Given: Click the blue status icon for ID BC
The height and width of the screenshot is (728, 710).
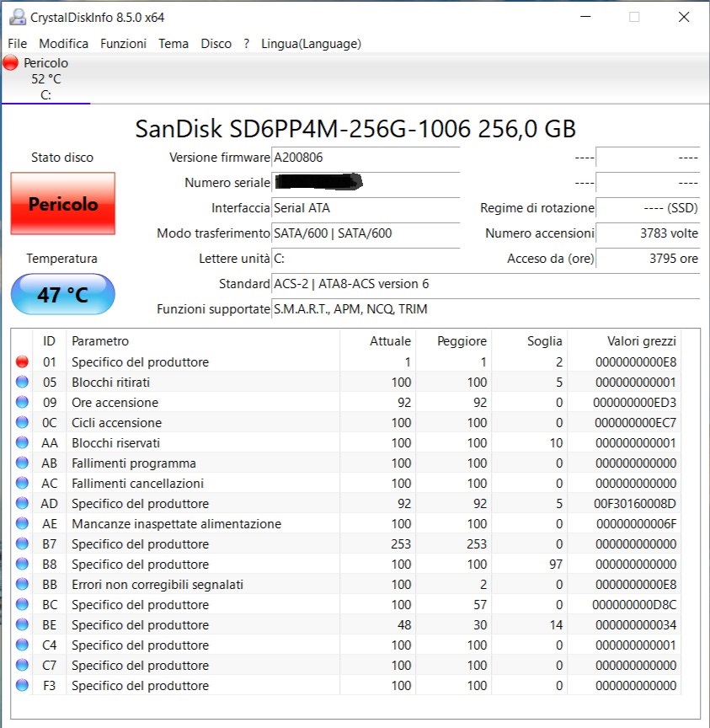Looking at the screenshot, I should [x=22, y=604].
